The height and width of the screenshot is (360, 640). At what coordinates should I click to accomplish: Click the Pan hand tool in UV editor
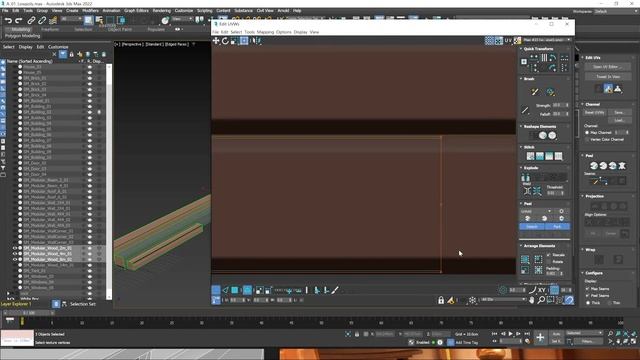click(x=532, y=300)
